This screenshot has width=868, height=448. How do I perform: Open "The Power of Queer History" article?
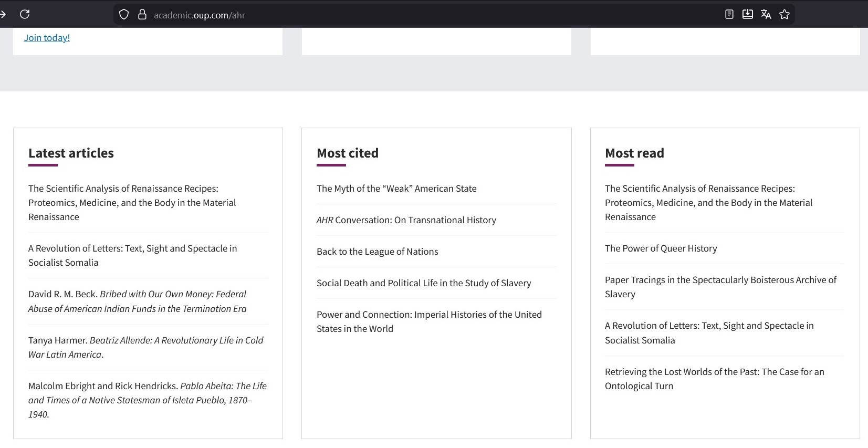[661, 248]
